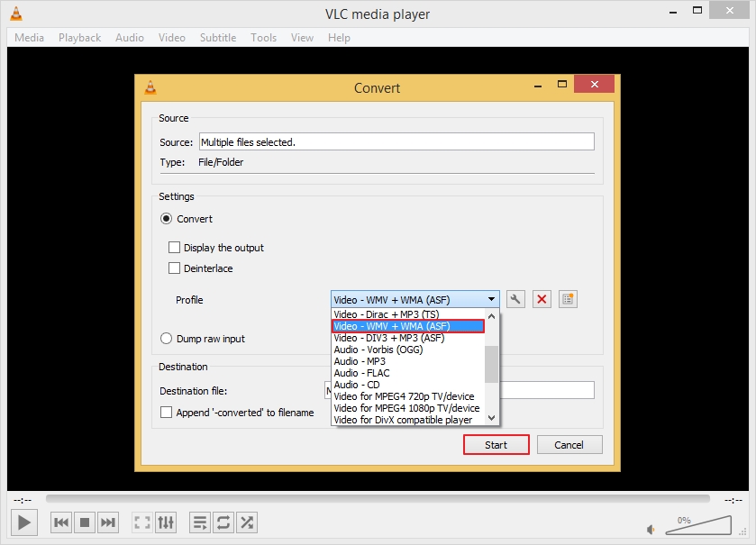Choose Video - Dirac + MP3 (TS) profile
Screen dimensions: 756x545
click(x=408, y=314)
